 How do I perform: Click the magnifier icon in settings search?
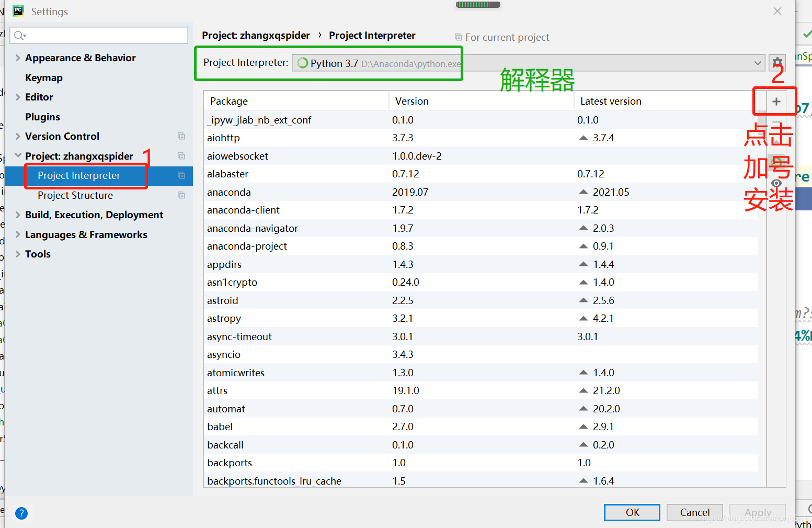[20, 36]
